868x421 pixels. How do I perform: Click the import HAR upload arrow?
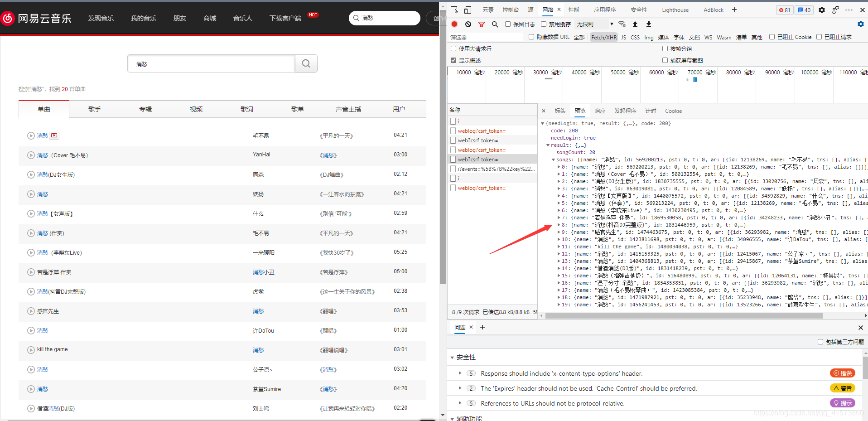[635, 24]
